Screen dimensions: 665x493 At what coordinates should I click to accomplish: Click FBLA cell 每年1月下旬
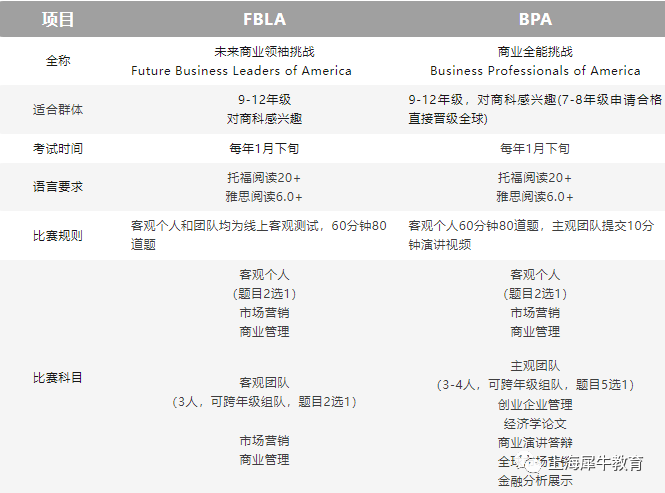[x=264, y=148]
